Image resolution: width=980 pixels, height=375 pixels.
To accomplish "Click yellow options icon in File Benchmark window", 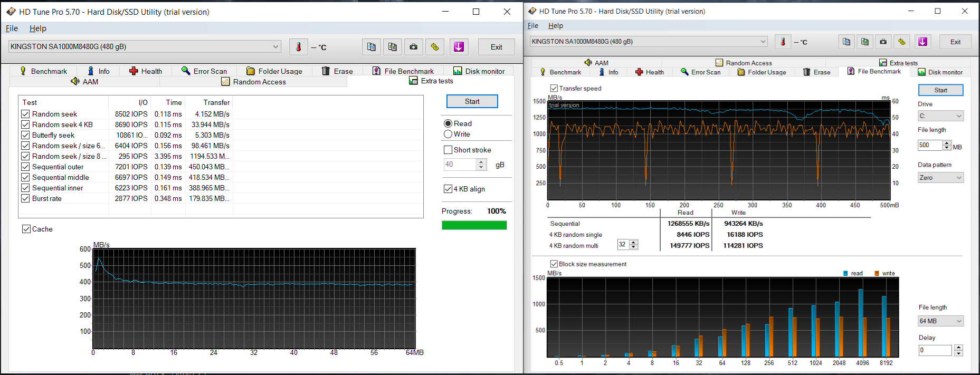I will [901, 42].
